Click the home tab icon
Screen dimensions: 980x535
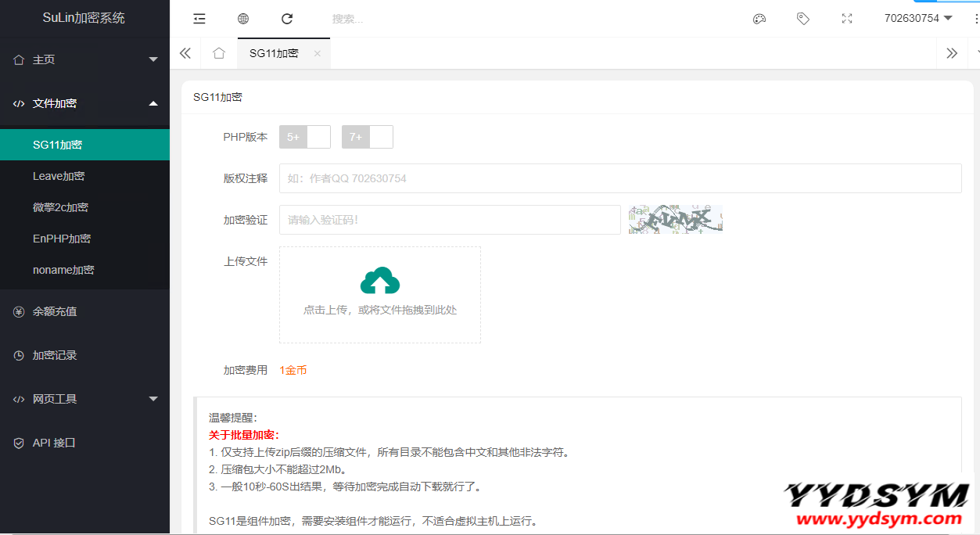click(219, 53)
